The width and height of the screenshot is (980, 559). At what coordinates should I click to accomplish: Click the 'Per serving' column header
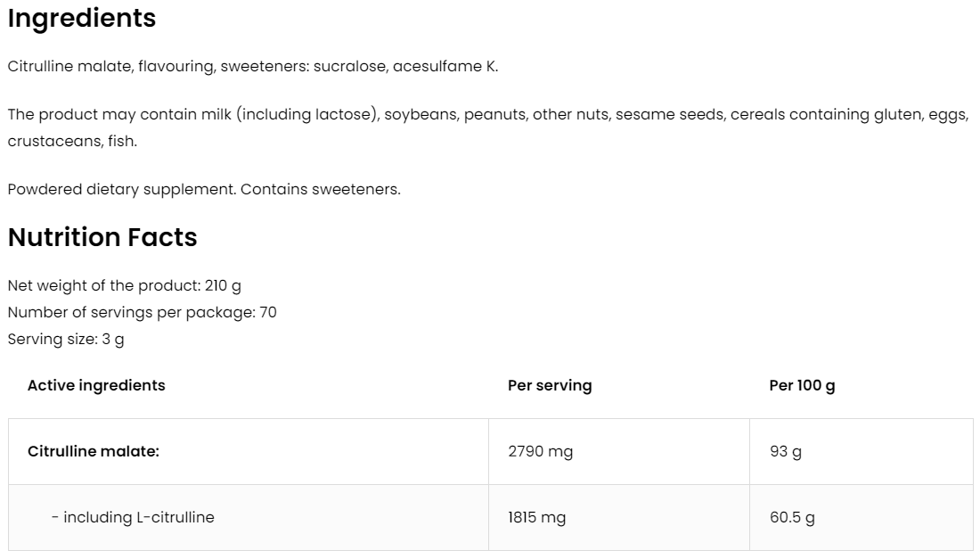[550, 385]
